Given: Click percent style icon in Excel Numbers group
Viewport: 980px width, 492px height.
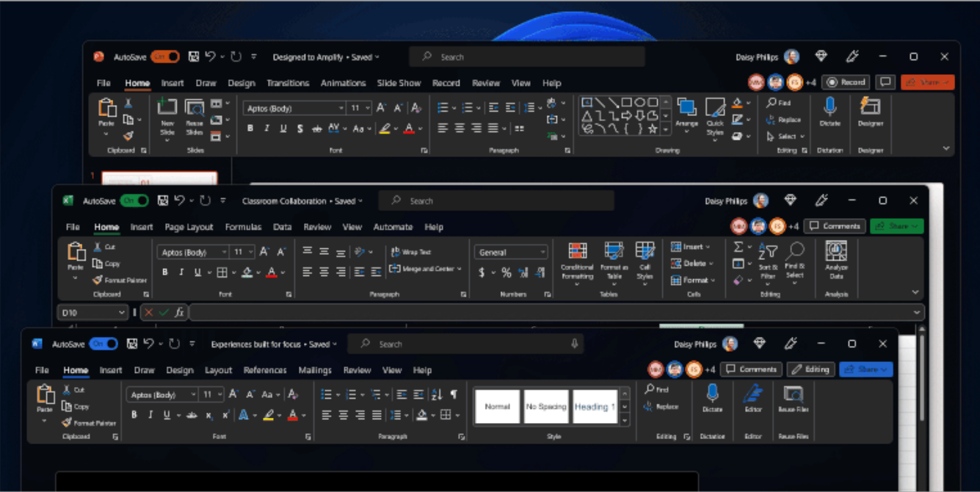Looking at the screenshot, I should (507, 272).
